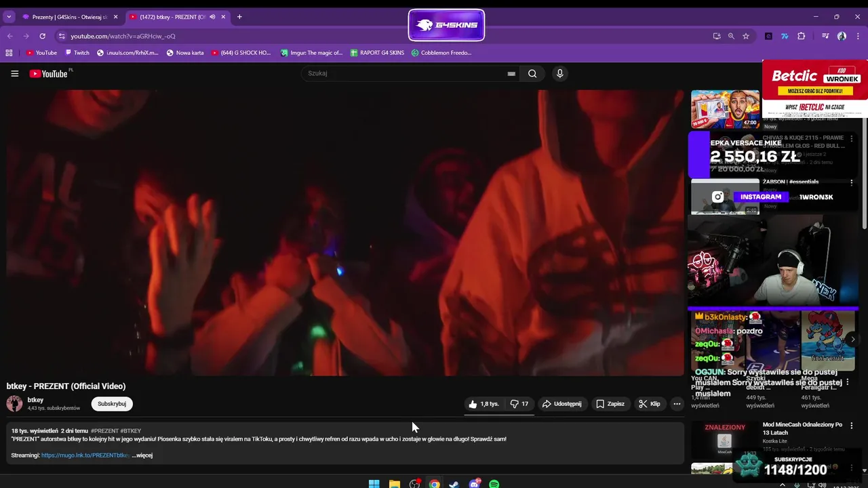Open the i.nuuls.com bookmark
The height and width of the screenshot is (488, 868).
click(x=127, y=52)
